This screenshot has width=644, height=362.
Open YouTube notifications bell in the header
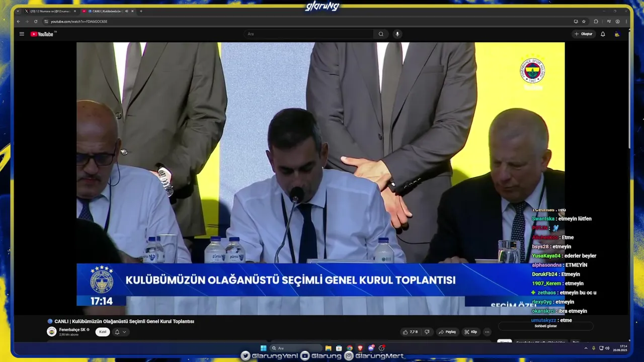pos(603,34)
